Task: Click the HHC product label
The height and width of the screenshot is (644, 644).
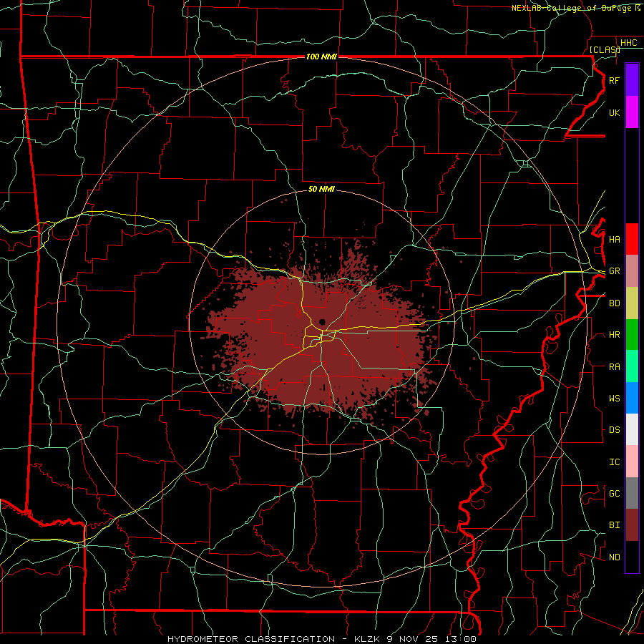Action: point(629,43)
